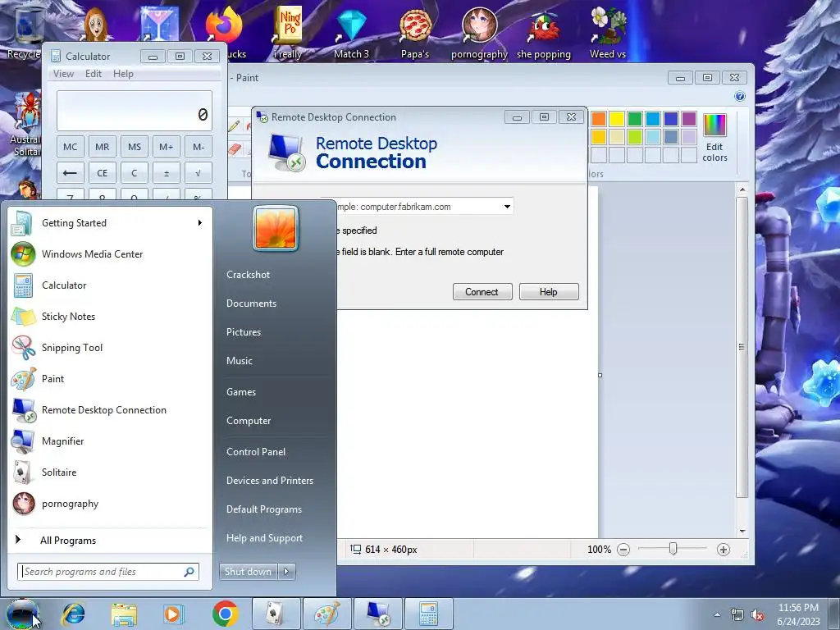
Task: Launch Google Chrome from the taskbar
Action: click(x=225, y=614)
